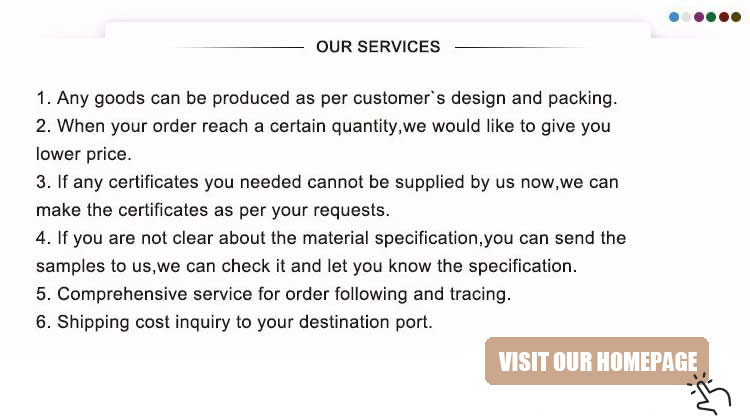This screenshot has width=750, height=420.
Task: Click the blue color dot
Action: pos(674,17)
